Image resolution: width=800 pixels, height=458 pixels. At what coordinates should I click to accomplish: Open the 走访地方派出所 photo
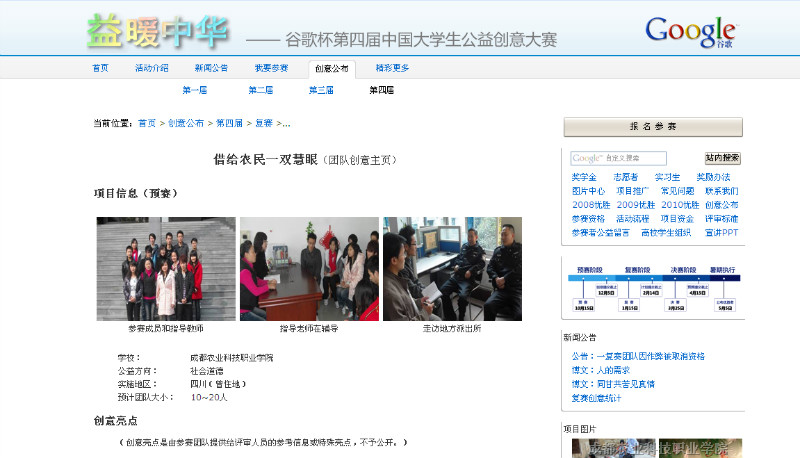[x=453, y=269]
